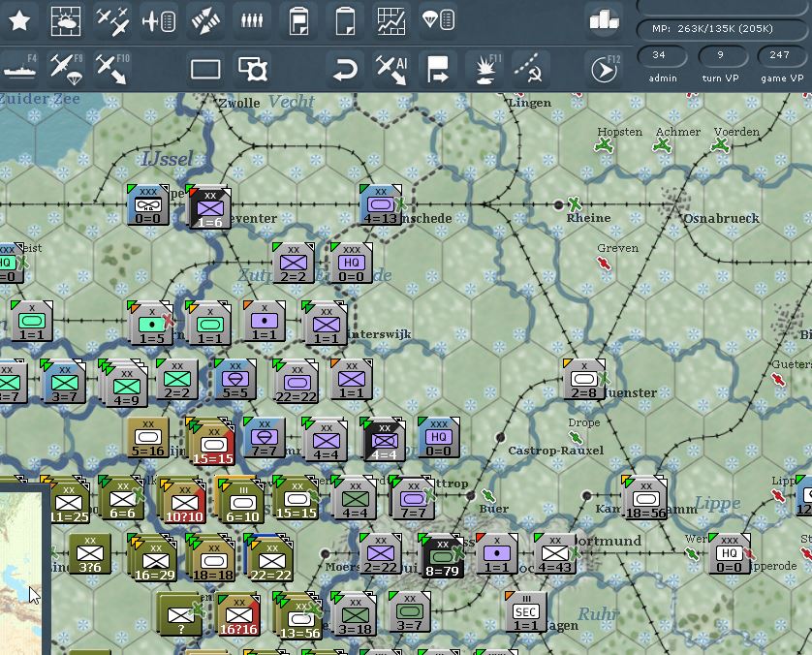
Task: Click the crossed satellite-style recon icon
Action: (205, 20)
